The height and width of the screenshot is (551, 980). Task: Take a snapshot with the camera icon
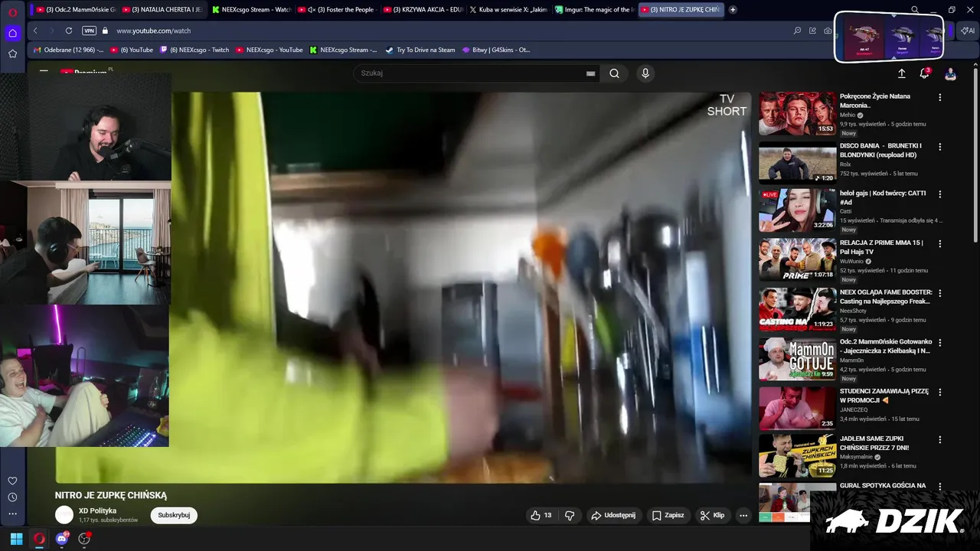coord(828,31)
